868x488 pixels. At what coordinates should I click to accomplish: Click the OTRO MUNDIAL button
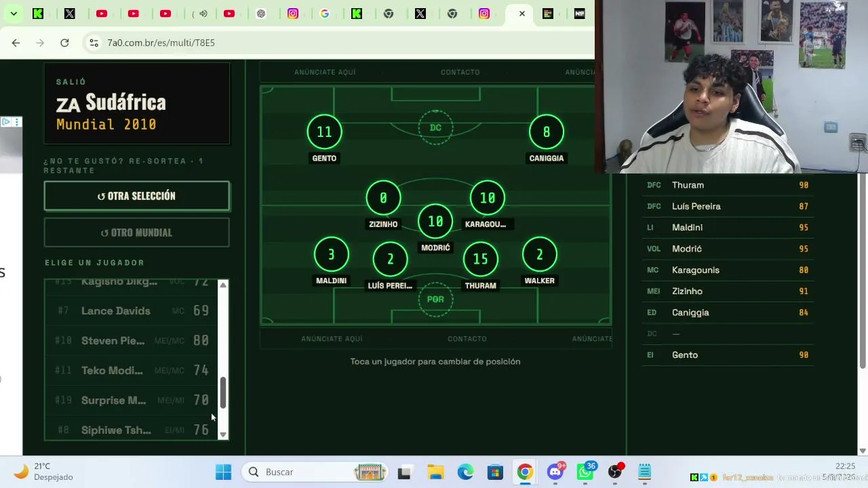137,232
